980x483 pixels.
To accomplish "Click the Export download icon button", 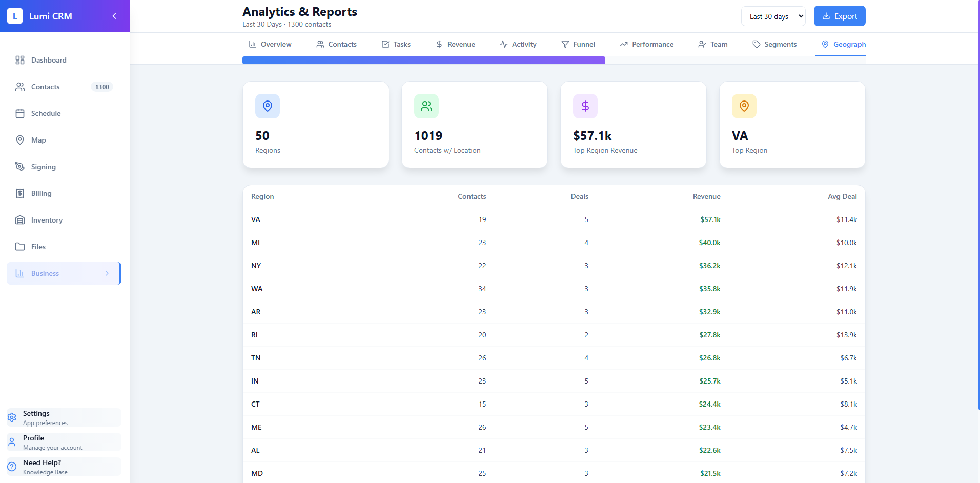I will click(826, 16).
